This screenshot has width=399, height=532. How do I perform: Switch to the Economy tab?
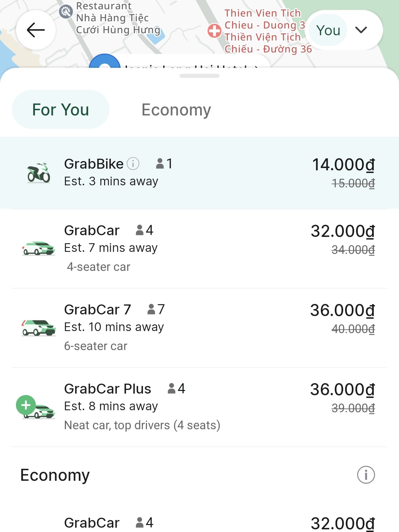point(176,109)
